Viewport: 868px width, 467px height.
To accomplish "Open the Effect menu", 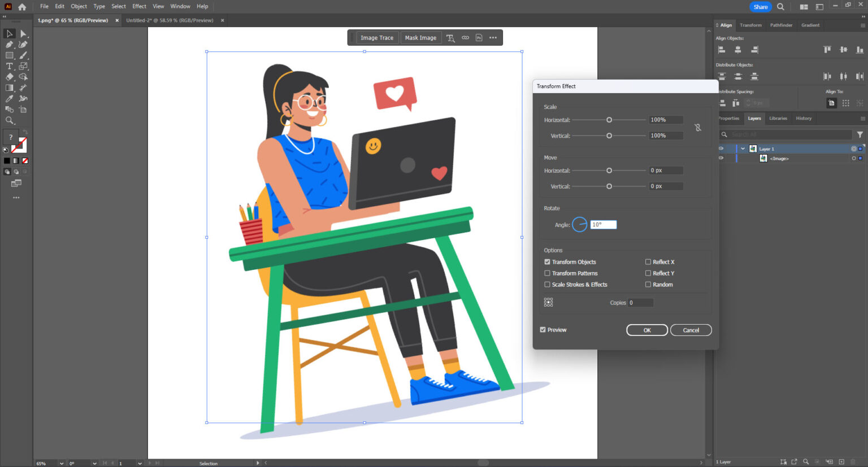I will pos(139,6).
